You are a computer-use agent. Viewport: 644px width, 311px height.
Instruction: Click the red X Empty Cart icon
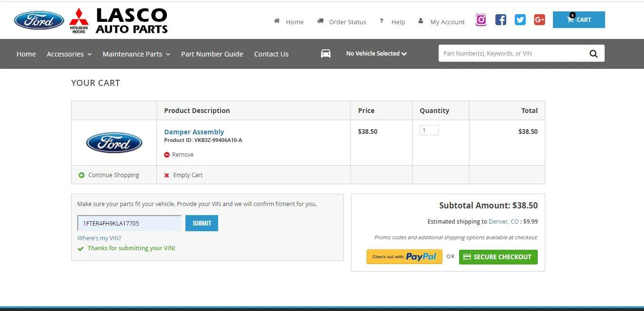166,175
